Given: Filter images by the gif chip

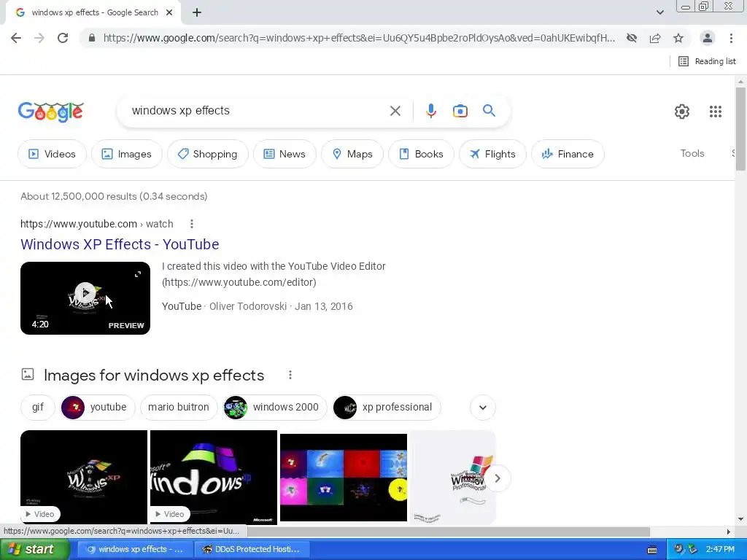Looking at the screenshot, I should click(x=38, y=407).
